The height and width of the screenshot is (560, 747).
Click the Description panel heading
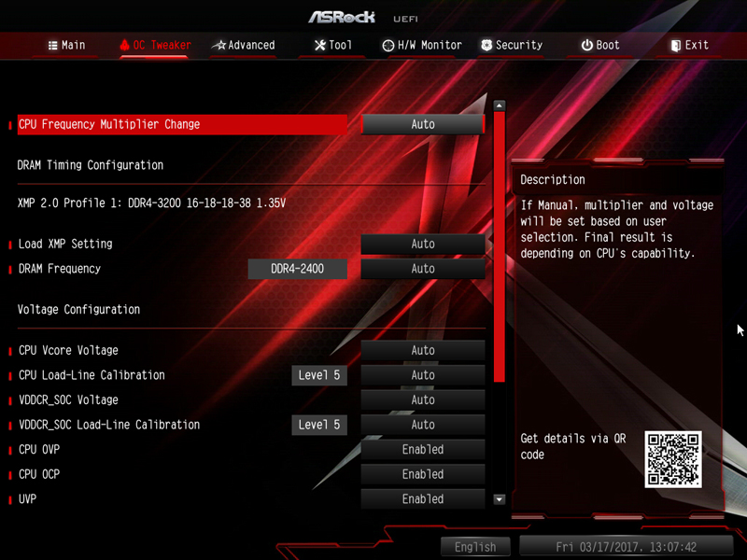point(553,179)
